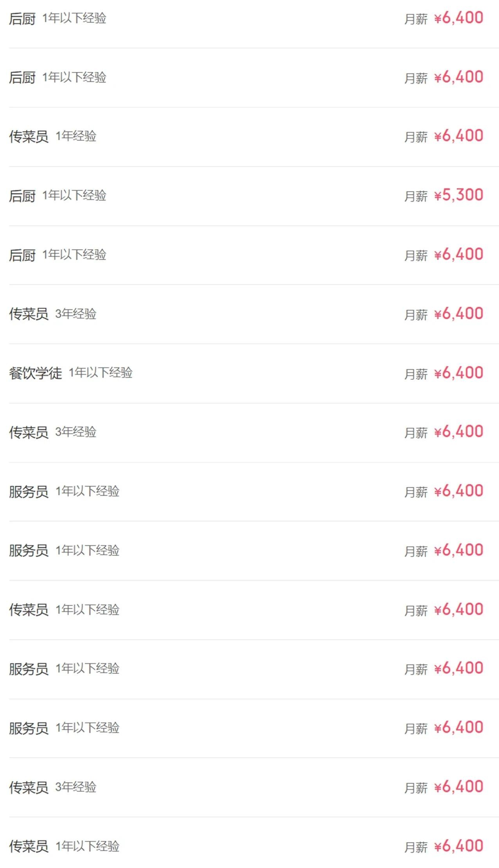499x868 pixels.
Task: Click the salary amount of the 餐饮学徒 row
Action: 459,373
